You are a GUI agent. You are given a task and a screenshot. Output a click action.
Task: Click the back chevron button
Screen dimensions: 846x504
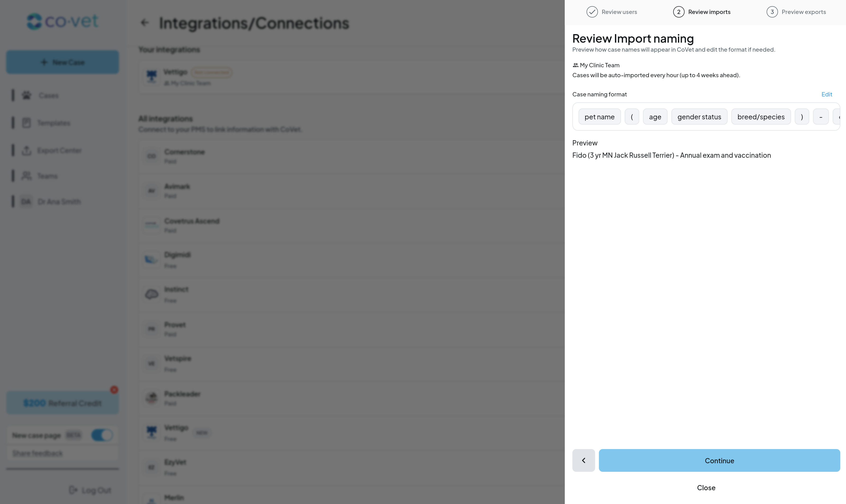coord(583,460)
